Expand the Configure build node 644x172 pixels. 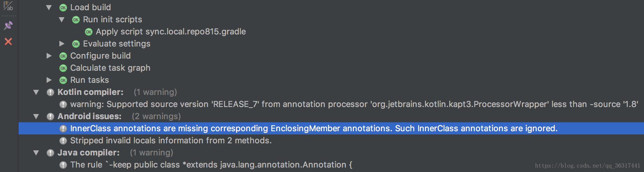click(x=49, y=56)
